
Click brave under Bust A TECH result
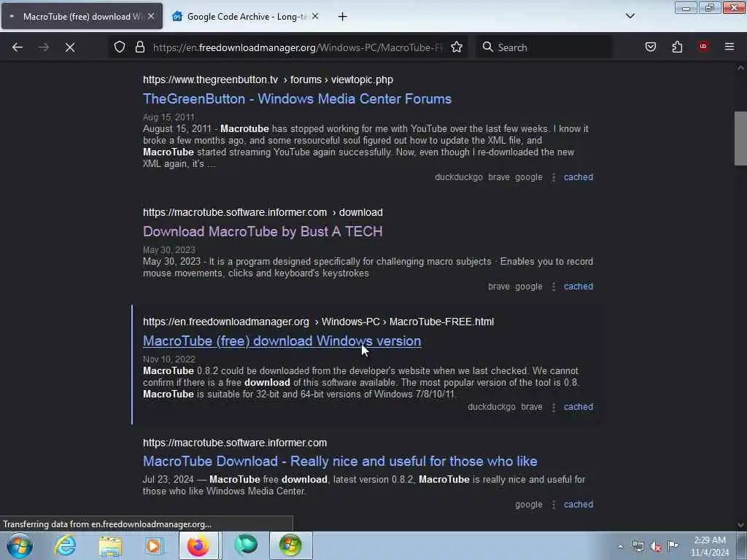(499, 287)
